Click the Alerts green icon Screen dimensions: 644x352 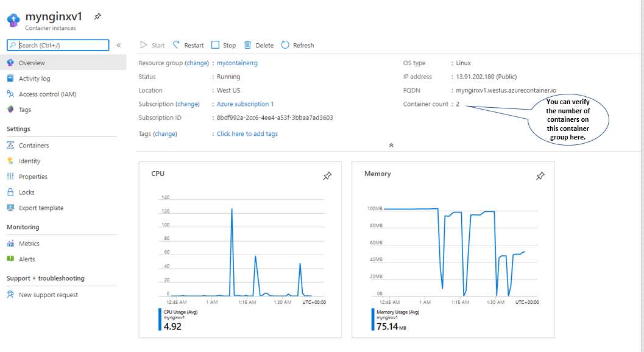point(10,259)
